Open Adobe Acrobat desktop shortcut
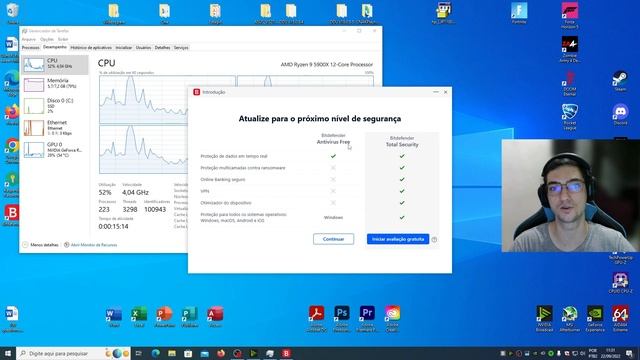The image size is (640, 360). 316,318
